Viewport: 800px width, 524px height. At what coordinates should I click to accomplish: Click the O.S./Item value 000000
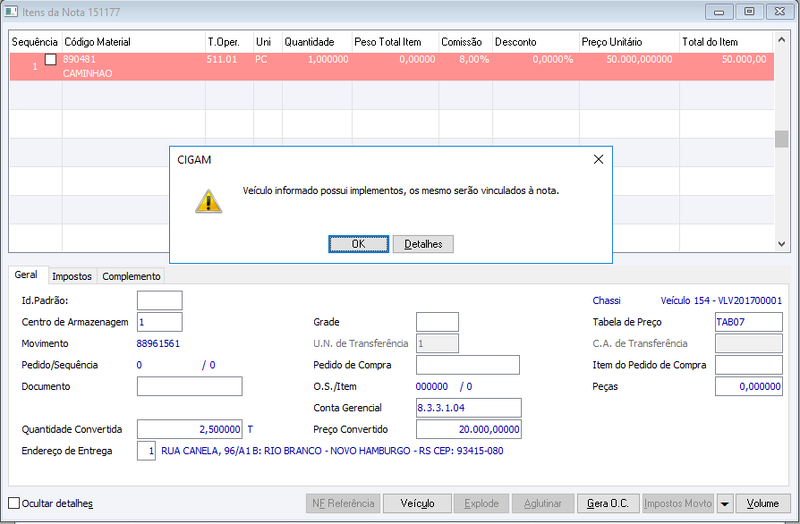(432, 386)
